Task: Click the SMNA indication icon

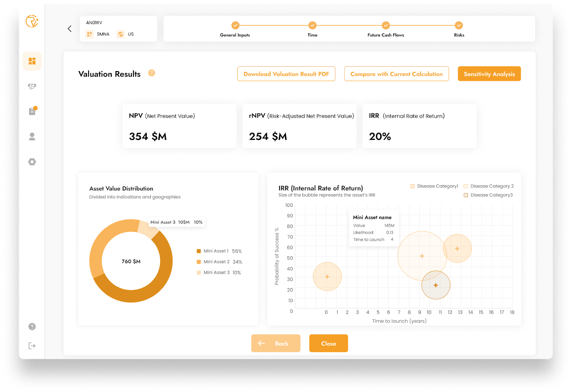Action: point(90,34)
